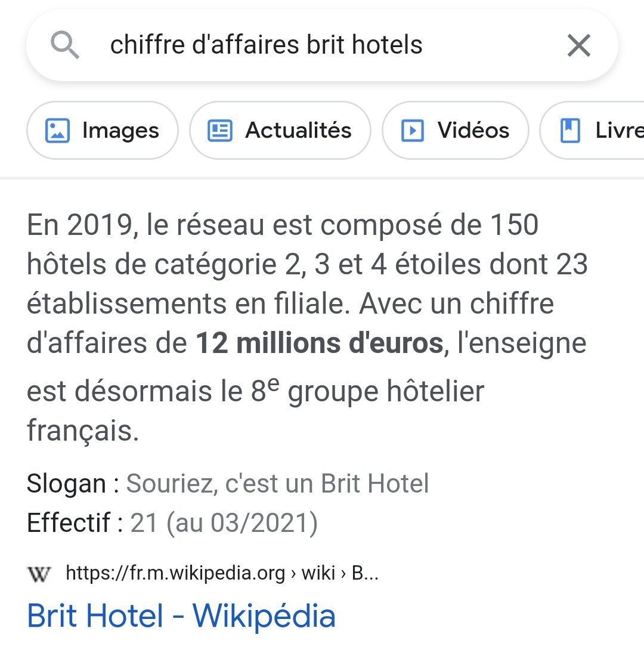
Task: Select the Vidéos tab label
Action: coord(473,131)
